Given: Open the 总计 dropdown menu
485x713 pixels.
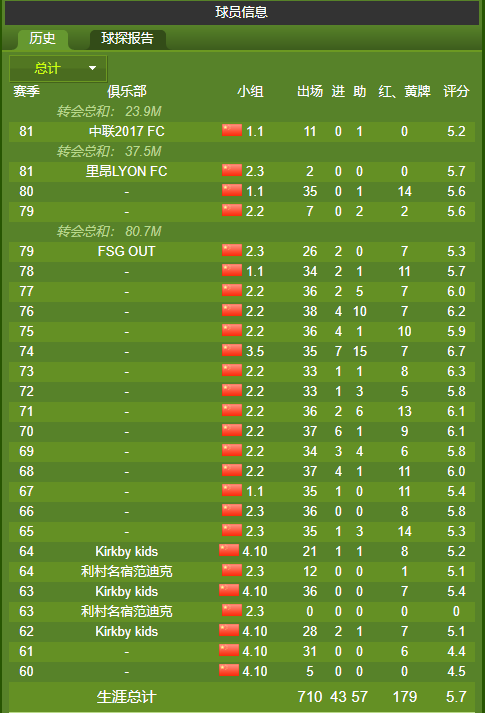Looking at the screenshot, I should coord(58,69).
